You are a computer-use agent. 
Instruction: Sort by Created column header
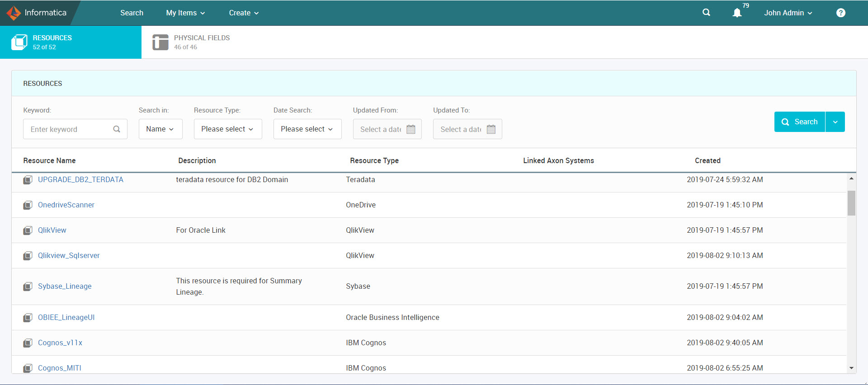708,161
